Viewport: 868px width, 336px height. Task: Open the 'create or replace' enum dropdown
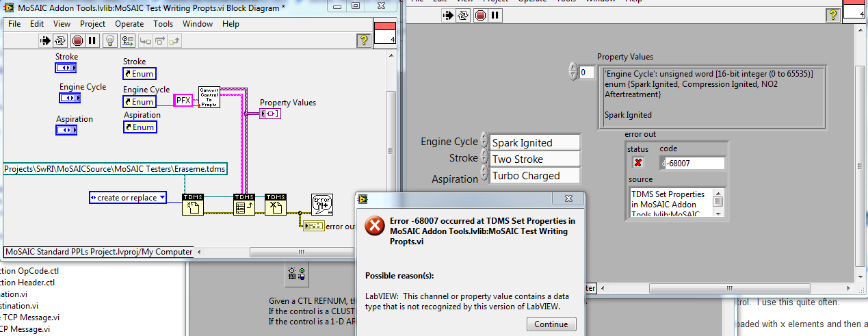(x=128, y=198)
